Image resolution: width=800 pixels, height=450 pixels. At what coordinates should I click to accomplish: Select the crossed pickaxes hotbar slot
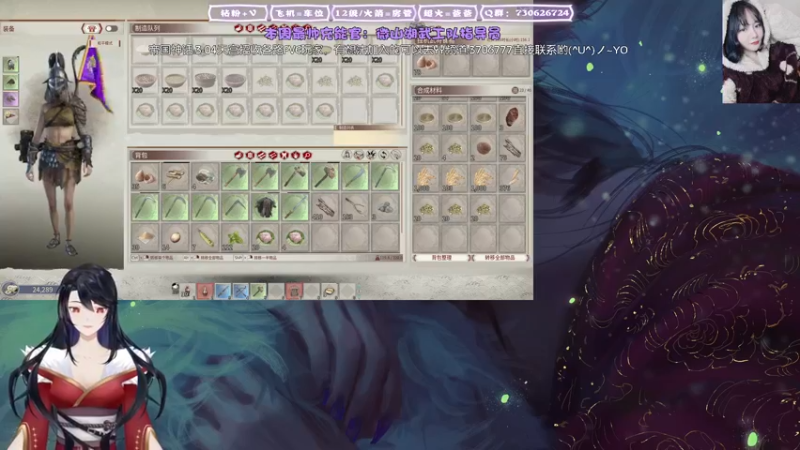241,291
